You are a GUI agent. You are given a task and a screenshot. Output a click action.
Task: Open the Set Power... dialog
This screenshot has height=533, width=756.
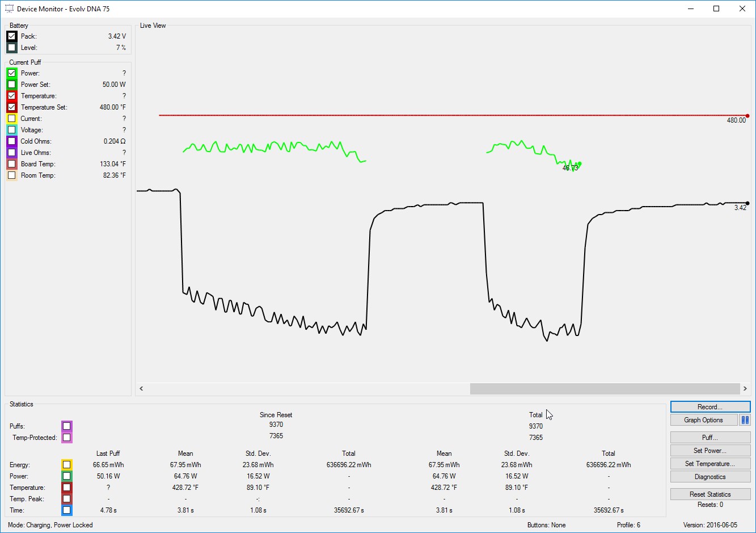[x=710, y=451]
